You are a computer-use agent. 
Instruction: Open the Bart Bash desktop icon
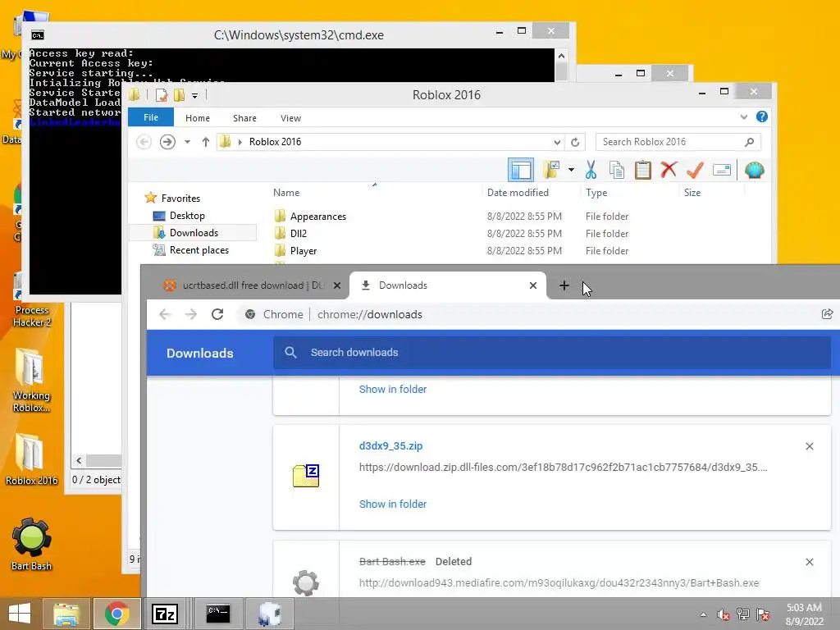click(x=31, y=545)
